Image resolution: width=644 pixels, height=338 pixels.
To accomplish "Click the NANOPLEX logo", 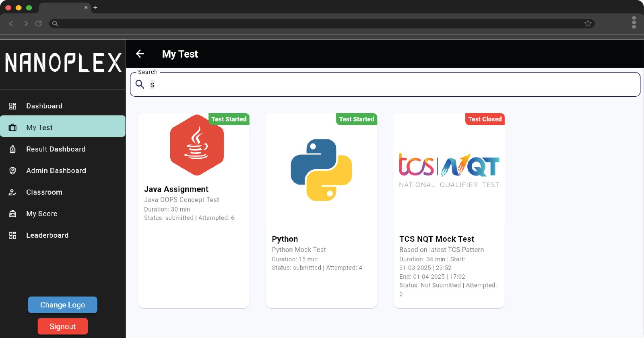I will [63, 62].
